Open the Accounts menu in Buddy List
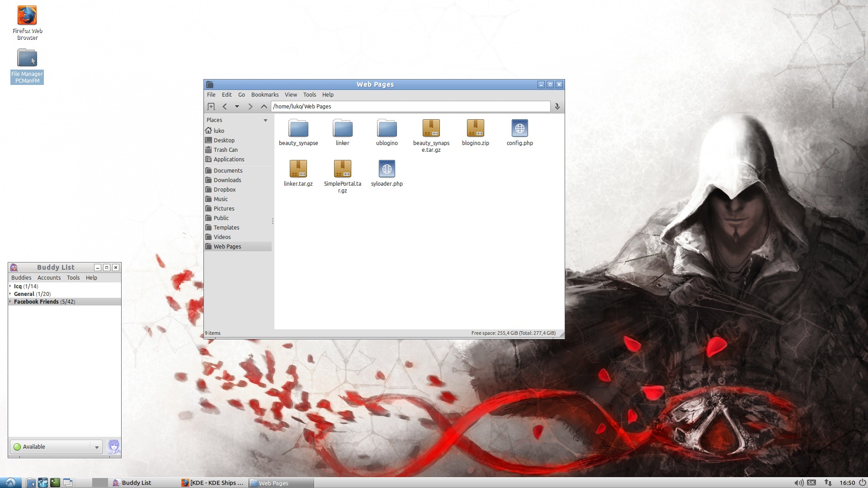This screenshot has height=488, width=868. tap(49, 278)
